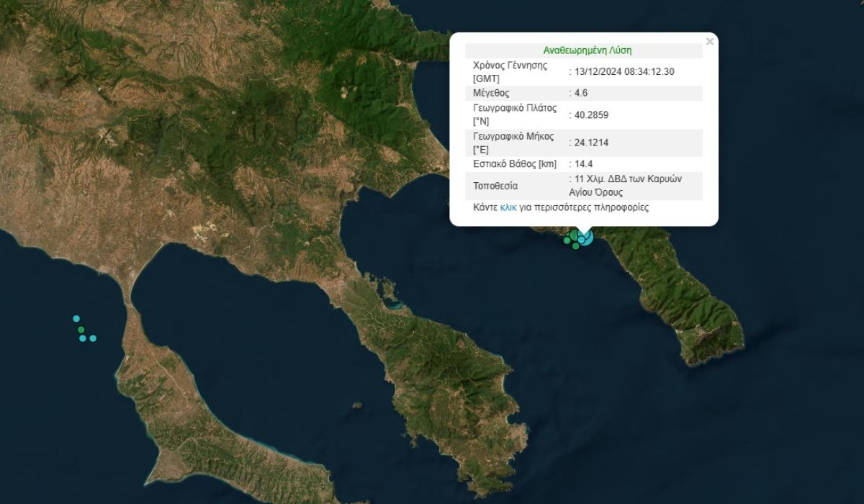Close the earthquake info popup
Screen dimensions: 864x504
[x=710, y=42]
